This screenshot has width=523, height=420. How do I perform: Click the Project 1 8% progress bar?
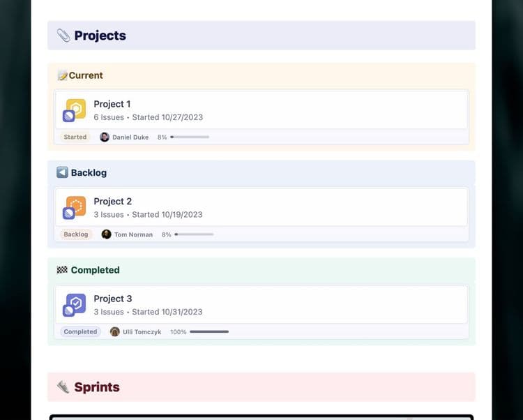pyautogui.click(x=190, y=137)
